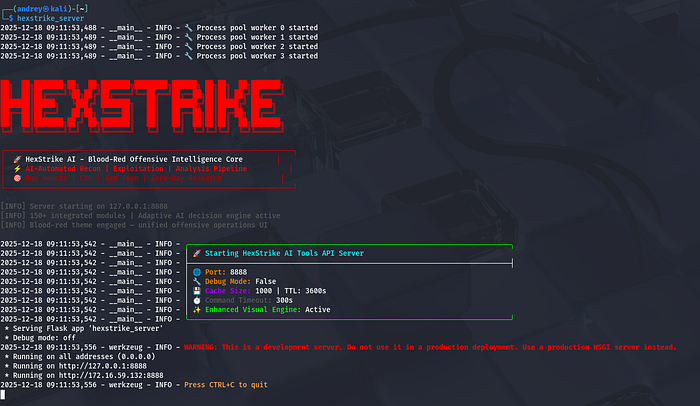This screenshot has height=406, width=700.
Task: Click the terminal cursor block at bottom
Action: 3,394
